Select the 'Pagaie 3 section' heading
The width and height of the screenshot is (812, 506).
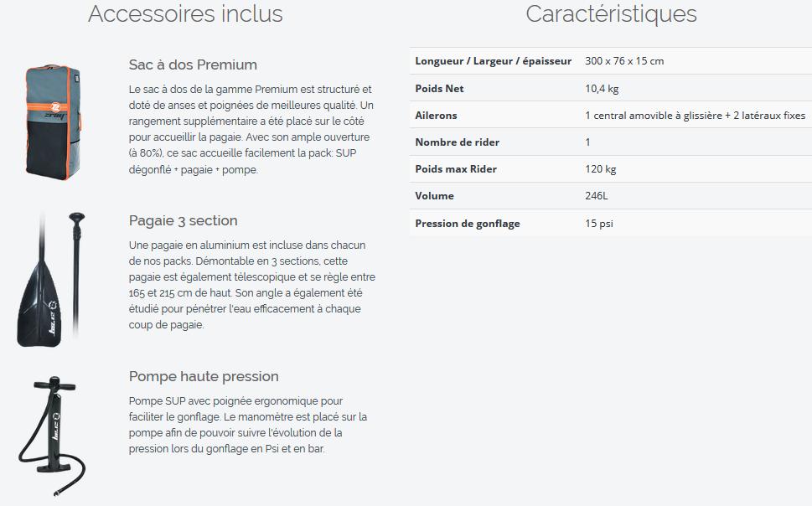183,220
